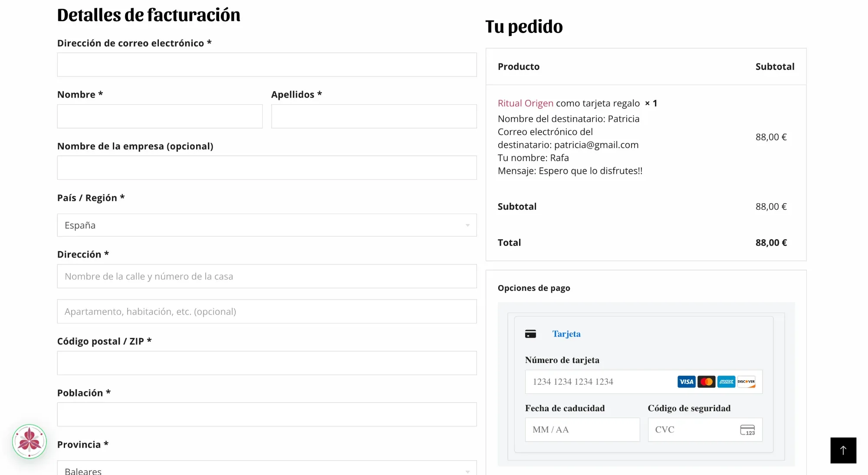Click the 'Nombre del destinatario: Patricia' line
Screen dimensions: 868x475
(x=569, y=119)
